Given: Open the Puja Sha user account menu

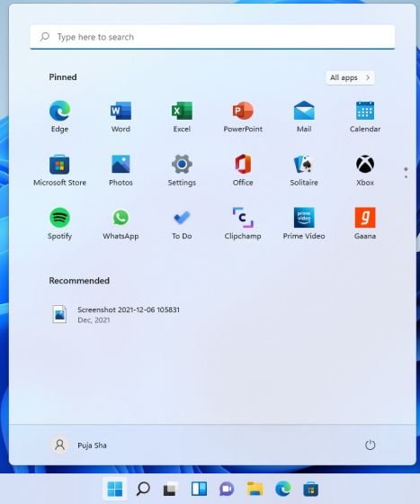Looking at the screenshot, I should (79, 445).
